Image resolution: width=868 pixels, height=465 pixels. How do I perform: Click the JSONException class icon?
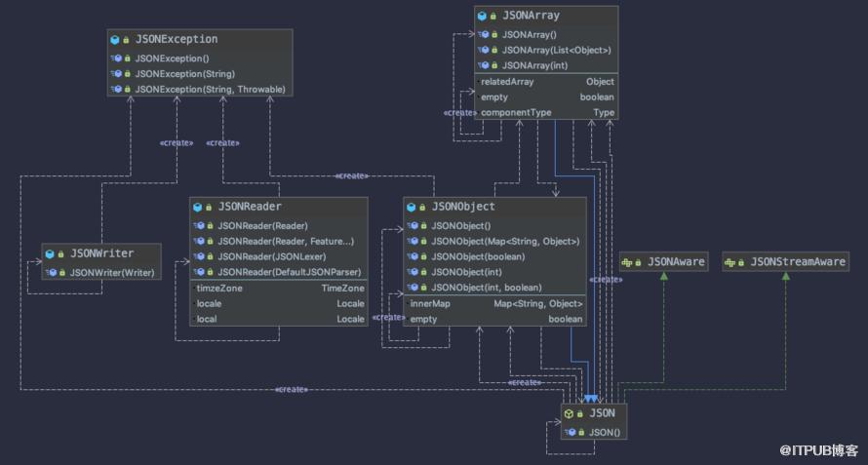point(115,40)
